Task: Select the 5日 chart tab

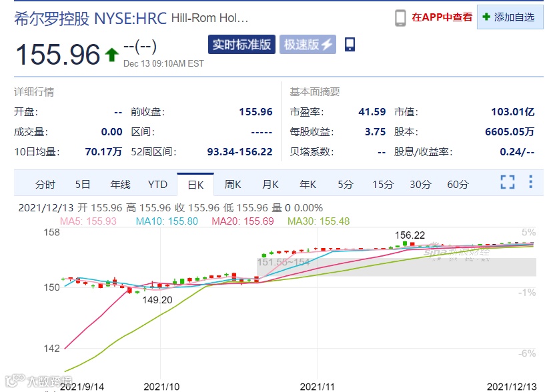Action: 83,185
